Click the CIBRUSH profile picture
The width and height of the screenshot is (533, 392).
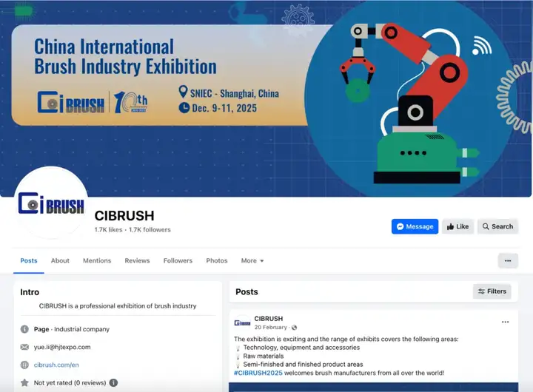(x=51, y=203)
